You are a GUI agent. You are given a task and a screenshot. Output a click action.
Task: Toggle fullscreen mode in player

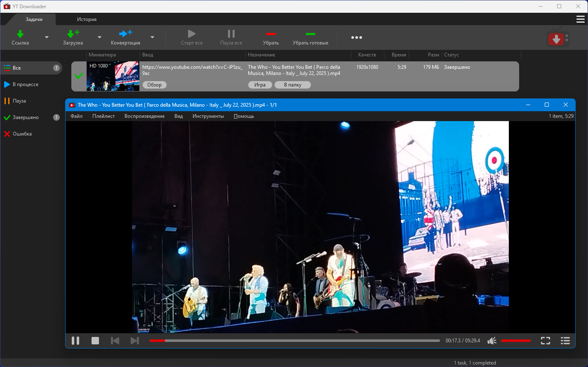coord(546,341)
